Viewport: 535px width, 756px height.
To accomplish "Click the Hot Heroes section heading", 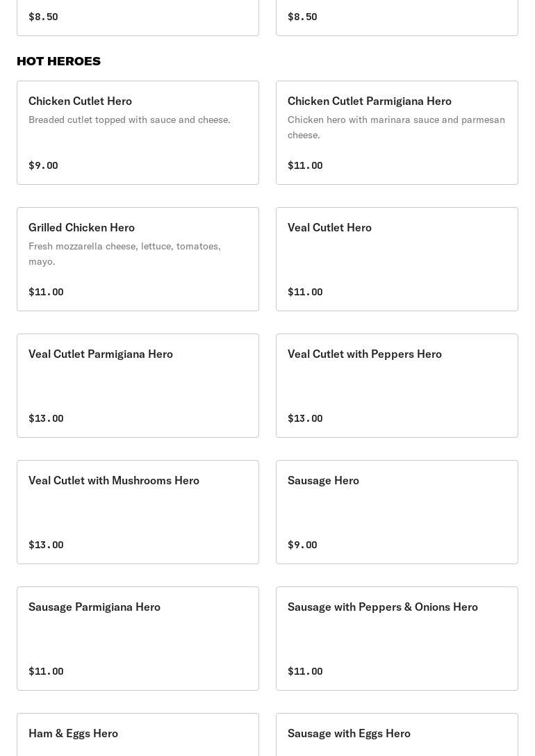I will coord(59,61).
